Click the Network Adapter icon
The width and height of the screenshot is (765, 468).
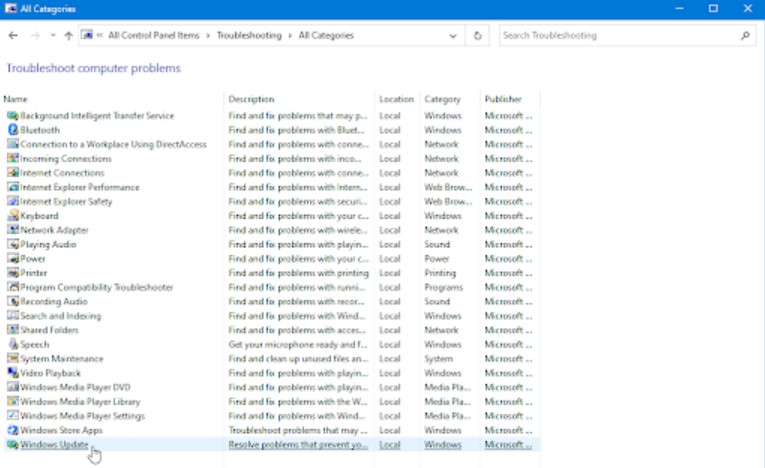[13, 230]
